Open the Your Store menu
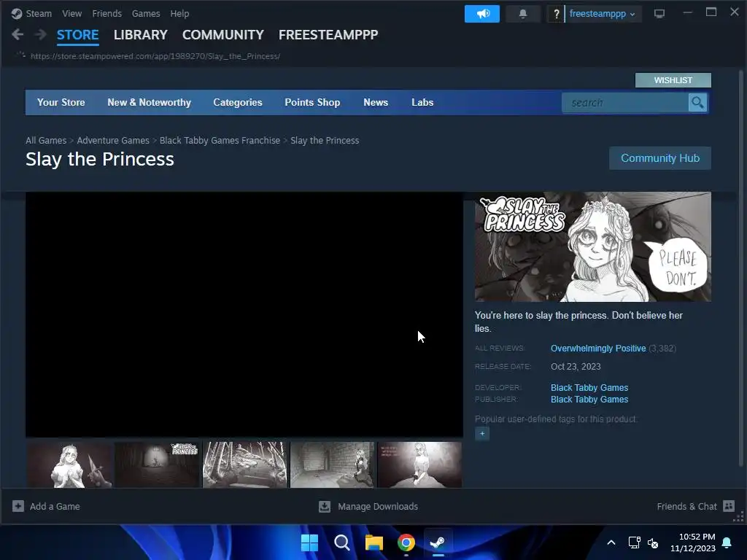747x560 pixels. point(61,102)
